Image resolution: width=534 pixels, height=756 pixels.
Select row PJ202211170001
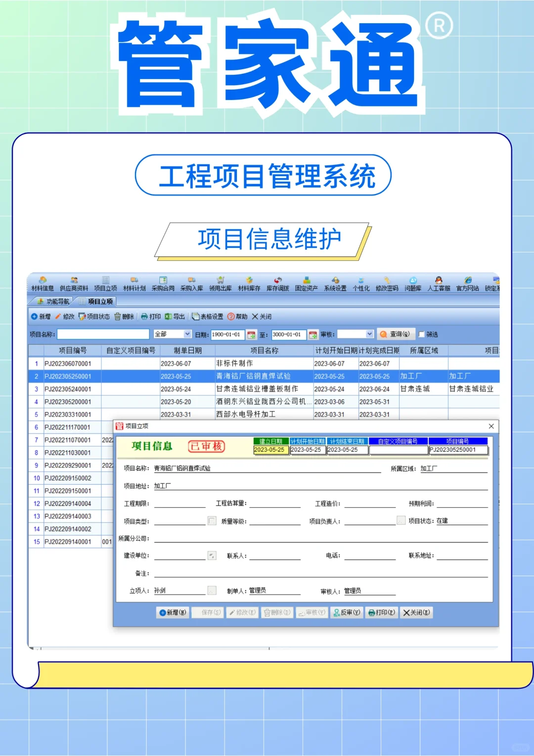click(71, 427)
